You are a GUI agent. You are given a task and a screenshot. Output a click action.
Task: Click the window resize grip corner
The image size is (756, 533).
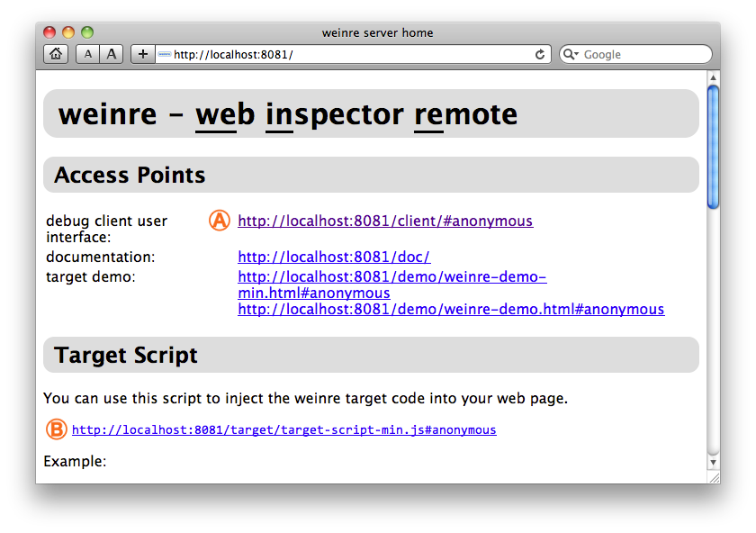[715, 478]
